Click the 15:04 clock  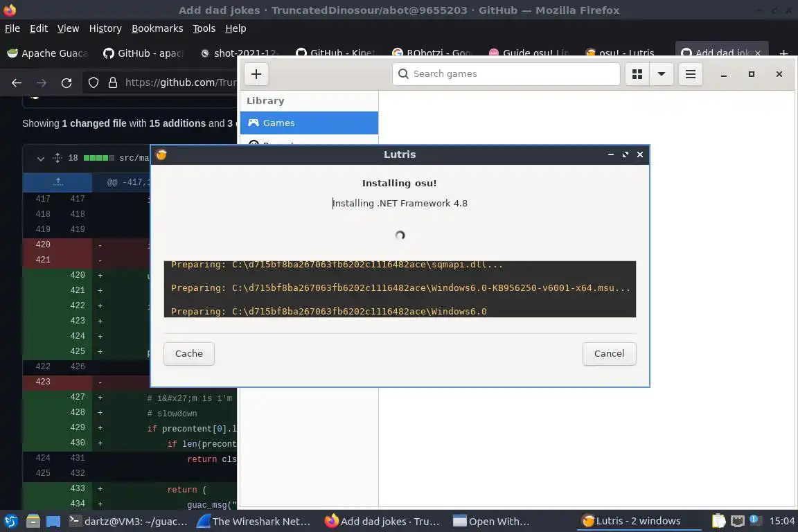[781, 521]
